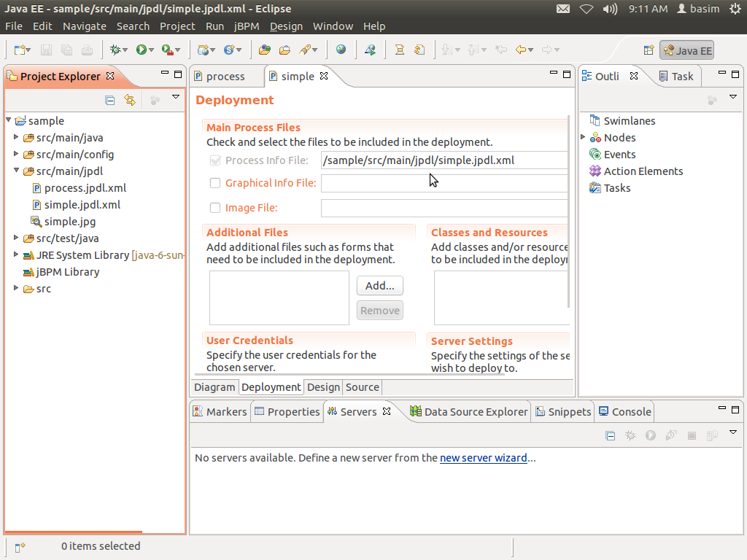This screenshot has width=747, height=560.
Task: Click the Graphical Info File text field
Action: pyautogui.click(x=444, y=184)
